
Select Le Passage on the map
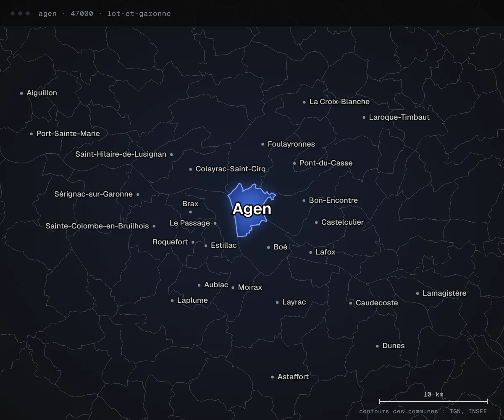pos(190,223)
